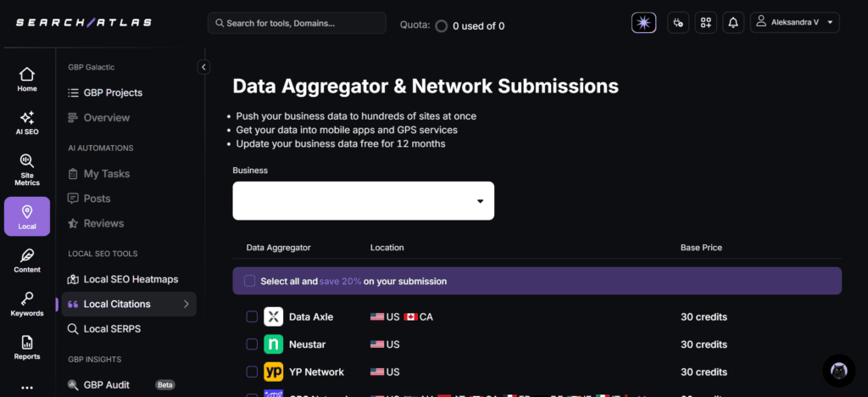Click the Base Price column header

tap(701, 248)
